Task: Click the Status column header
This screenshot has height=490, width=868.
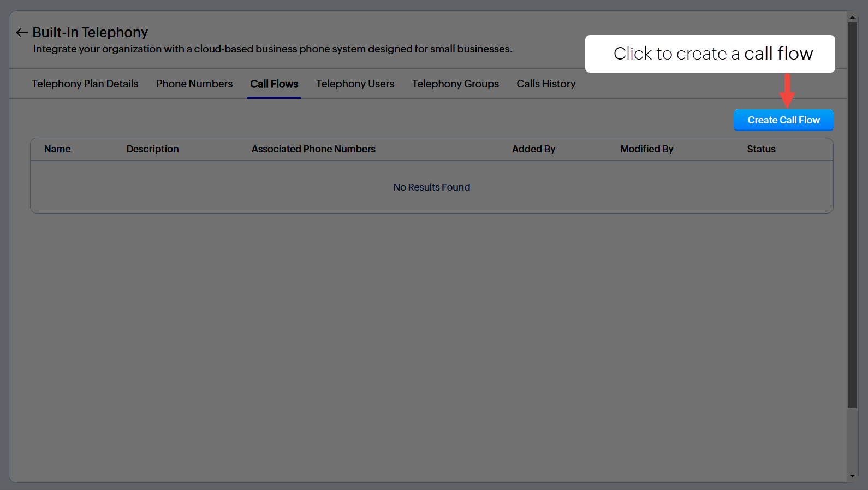Action: (x=761, y=149)
